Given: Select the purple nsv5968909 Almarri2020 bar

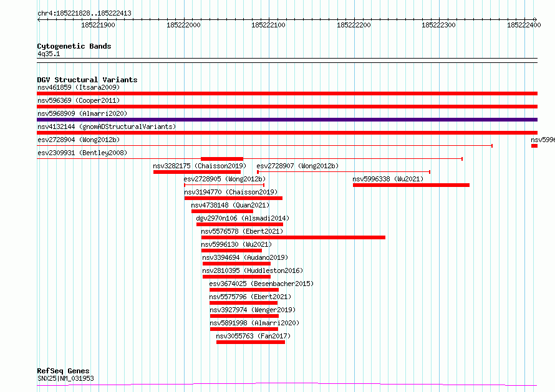Looking at the screenshot, I should point(287,120).
